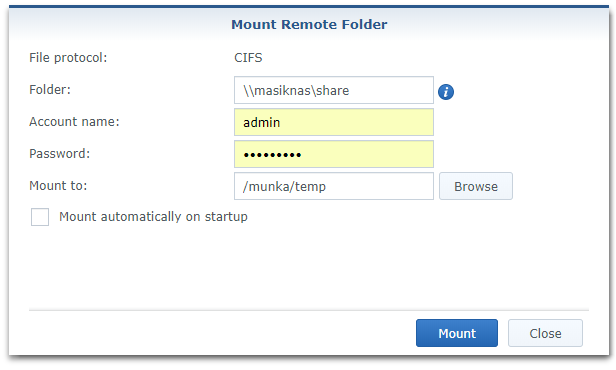This screenshot has height=370, width=616.
Task: Click the '/munka/temp' path text
Action: click(284, 187)
